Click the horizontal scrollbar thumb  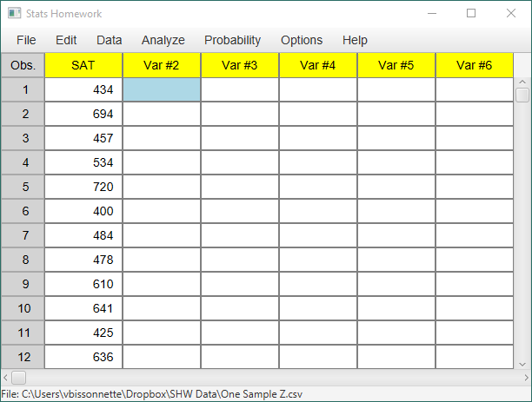coord(18,378)
